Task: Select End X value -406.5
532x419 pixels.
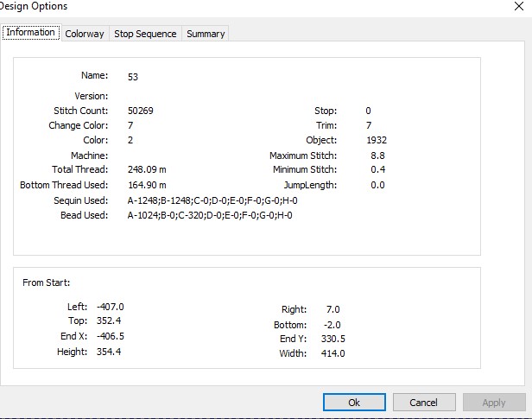Action: [111, 336]
